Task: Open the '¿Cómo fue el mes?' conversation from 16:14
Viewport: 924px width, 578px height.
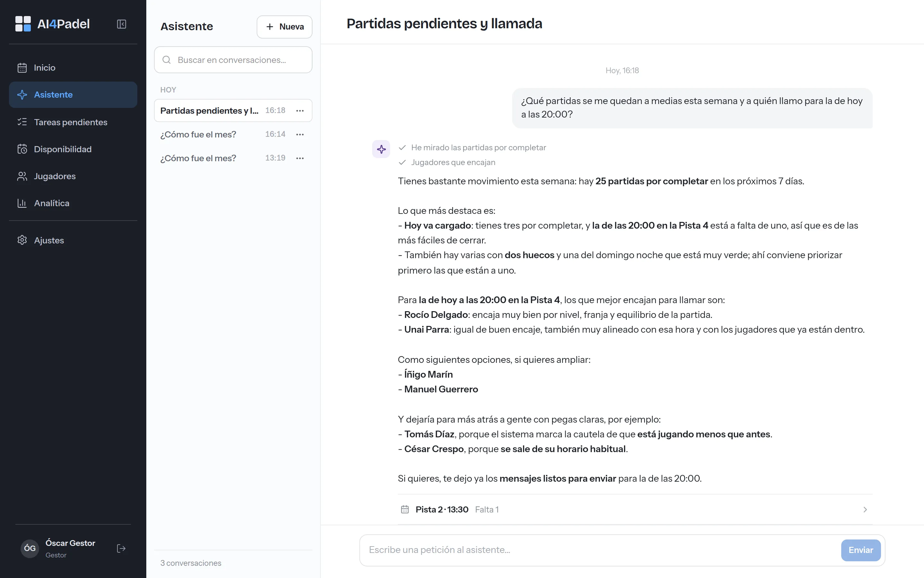Action: [233, 134]
